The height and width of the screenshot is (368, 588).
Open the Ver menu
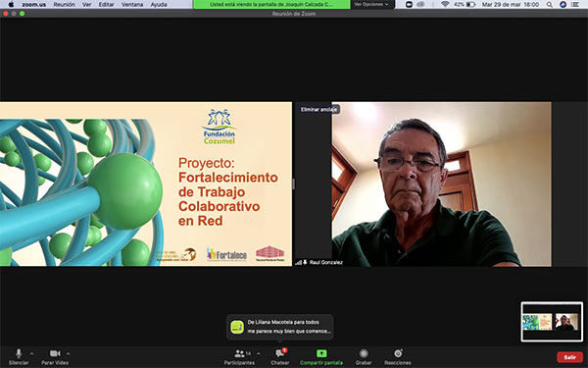click(x=86, y=5)
